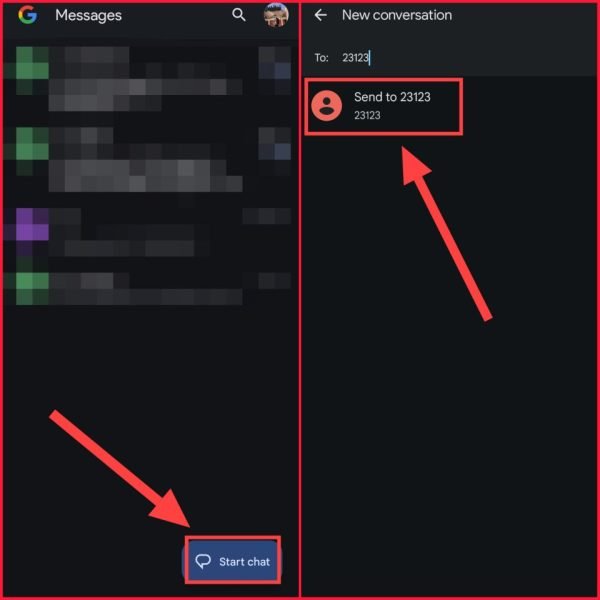Viewport: 600px width, 600px height.
Task: Open the last conversation's green avatar
Action: [32, 289]
